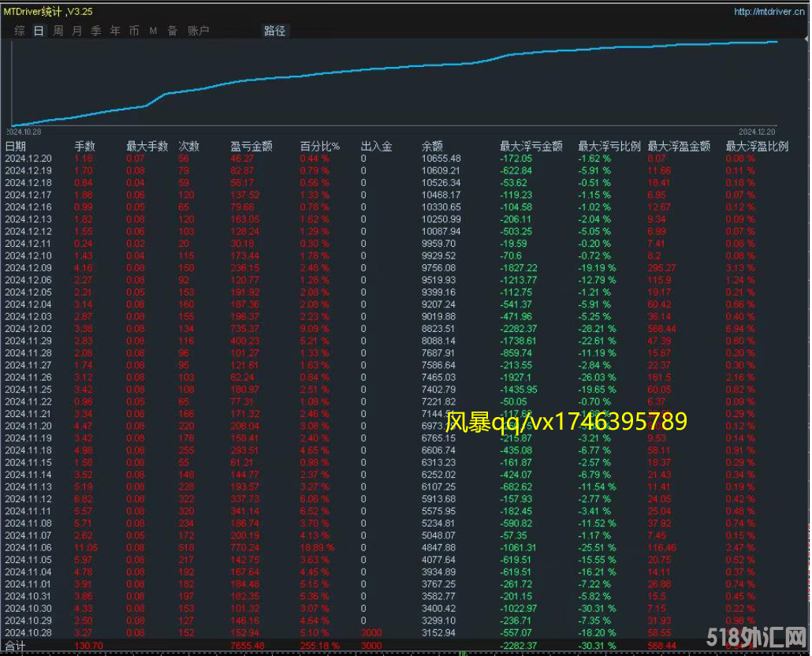
Task: Click trade count 518
Action: click(186, 548)
